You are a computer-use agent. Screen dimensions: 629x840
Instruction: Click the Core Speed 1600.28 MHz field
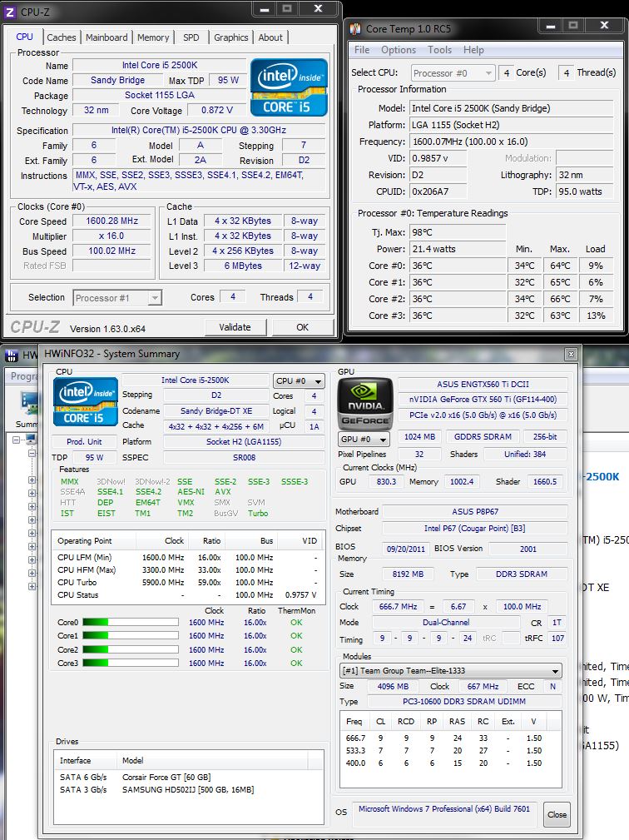click(111, 221)
